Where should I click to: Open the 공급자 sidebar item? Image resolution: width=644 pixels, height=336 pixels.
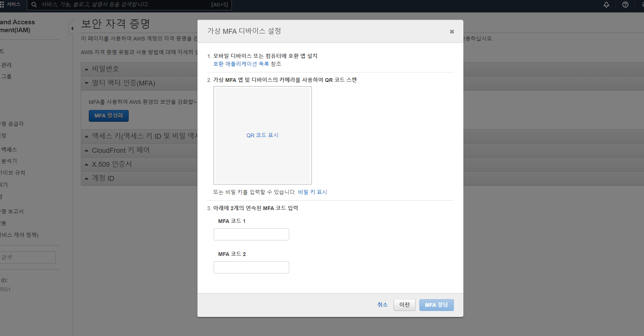coord(12,124)
